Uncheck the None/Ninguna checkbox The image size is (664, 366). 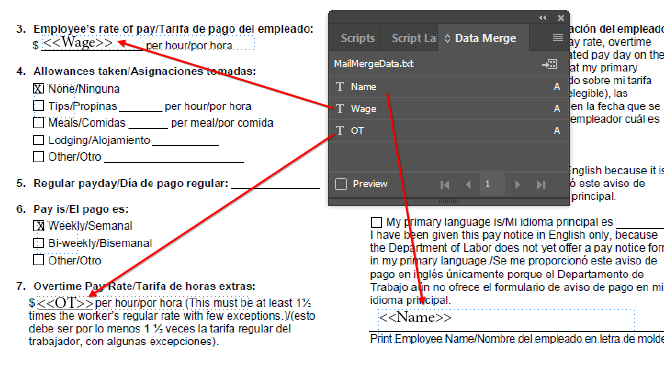(39, 89)
